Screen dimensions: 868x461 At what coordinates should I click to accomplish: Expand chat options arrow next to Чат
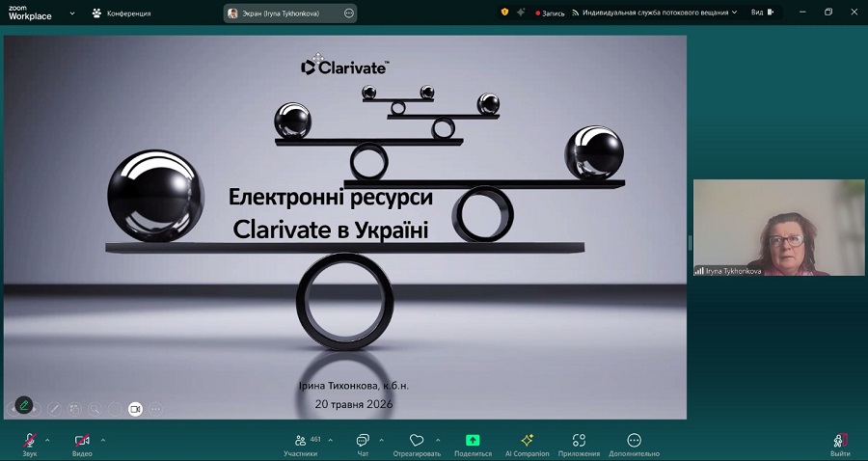pos(381,441)
